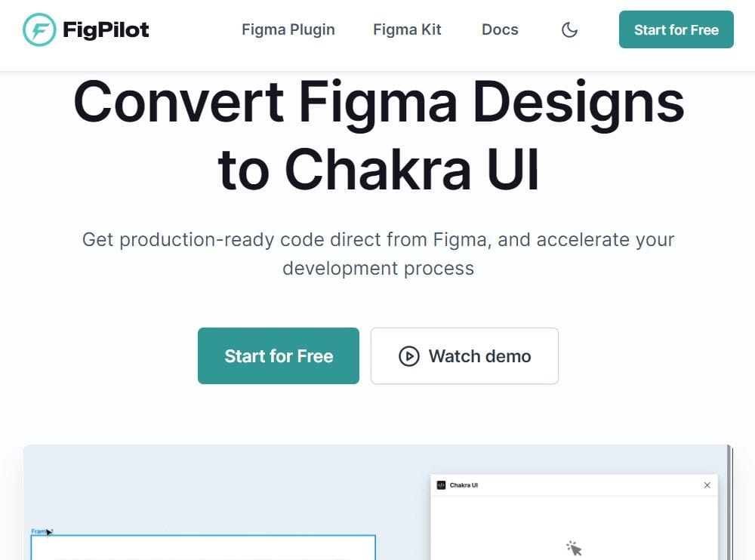Click the large Start for Free hero button
This screenshot has height=560, width=755.
pyautogui.click(x=278, y=355)
